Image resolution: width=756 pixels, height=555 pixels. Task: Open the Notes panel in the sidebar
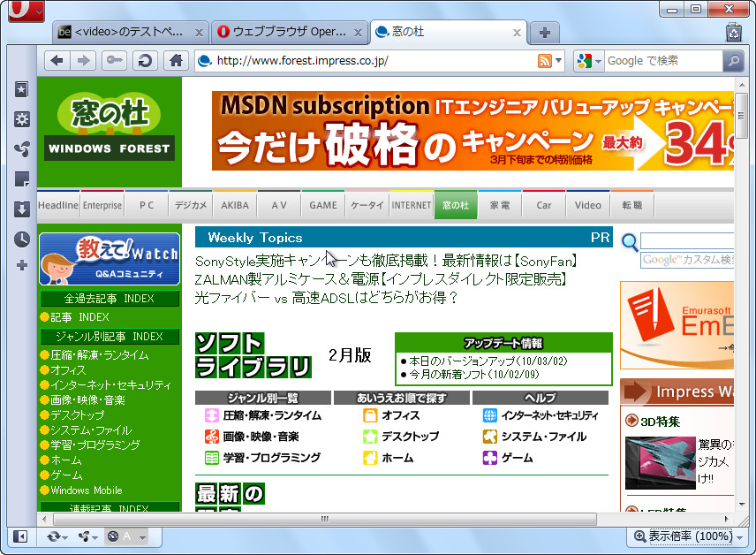pyautogui.click(x=21, y=179)
